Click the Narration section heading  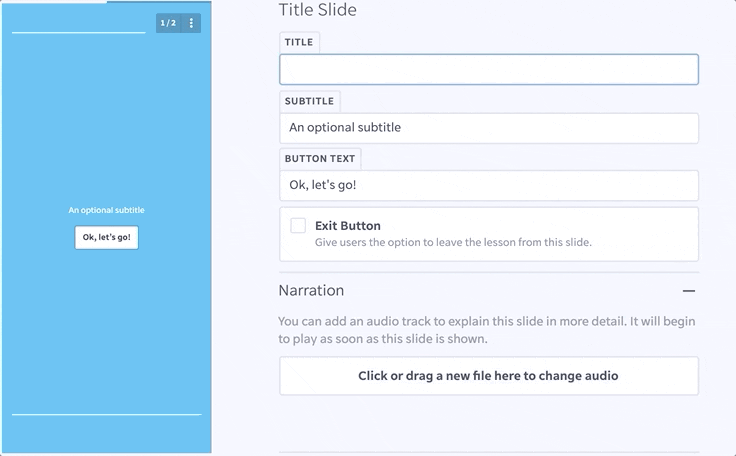click(311, 291)
